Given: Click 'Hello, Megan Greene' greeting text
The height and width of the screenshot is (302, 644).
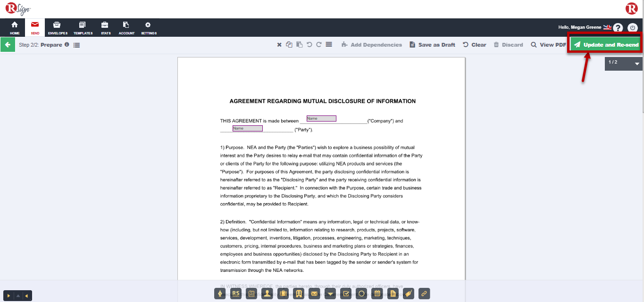Looking at the screenshot, I should point(580,27).
